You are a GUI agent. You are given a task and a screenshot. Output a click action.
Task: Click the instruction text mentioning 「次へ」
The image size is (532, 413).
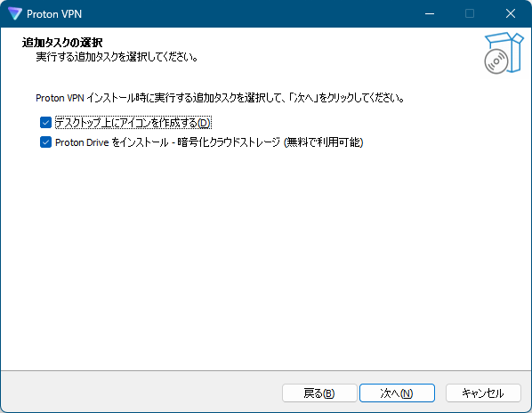click(221, 98)
